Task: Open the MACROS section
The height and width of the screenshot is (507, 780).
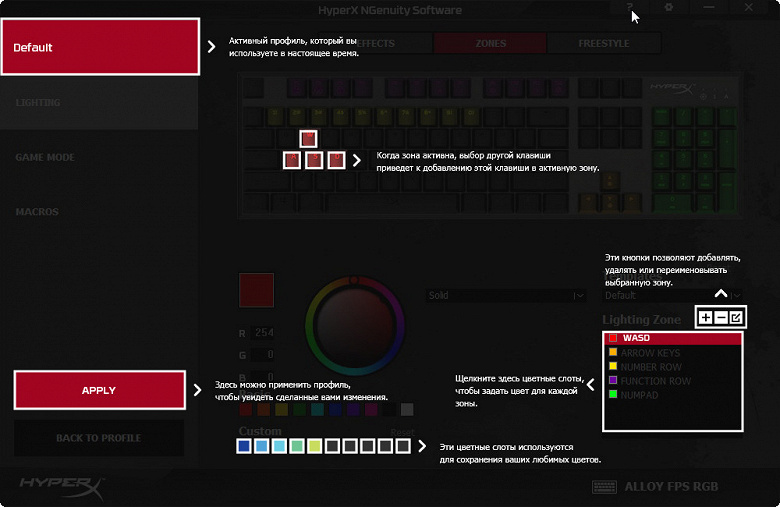Action: 99,212
